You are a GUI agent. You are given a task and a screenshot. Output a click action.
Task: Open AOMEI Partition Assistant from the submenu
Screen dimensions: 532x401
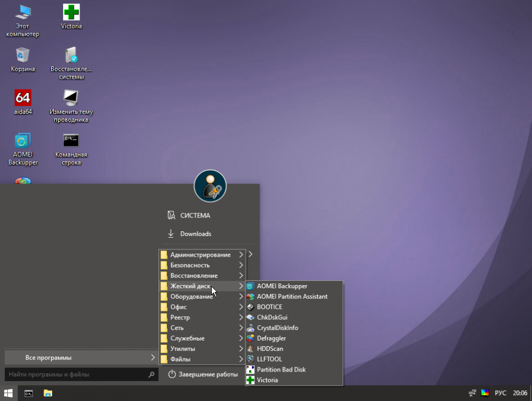[x=294, y=297]
